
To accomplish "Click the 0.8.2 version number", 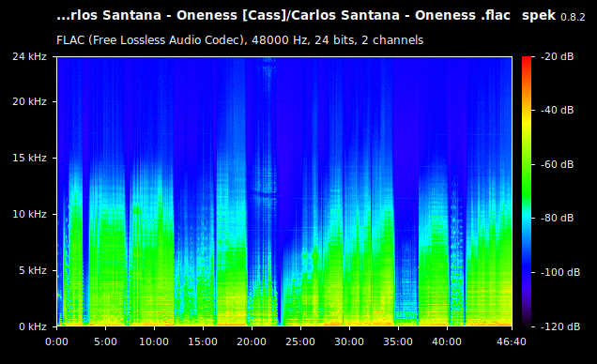I will point(573,17).
